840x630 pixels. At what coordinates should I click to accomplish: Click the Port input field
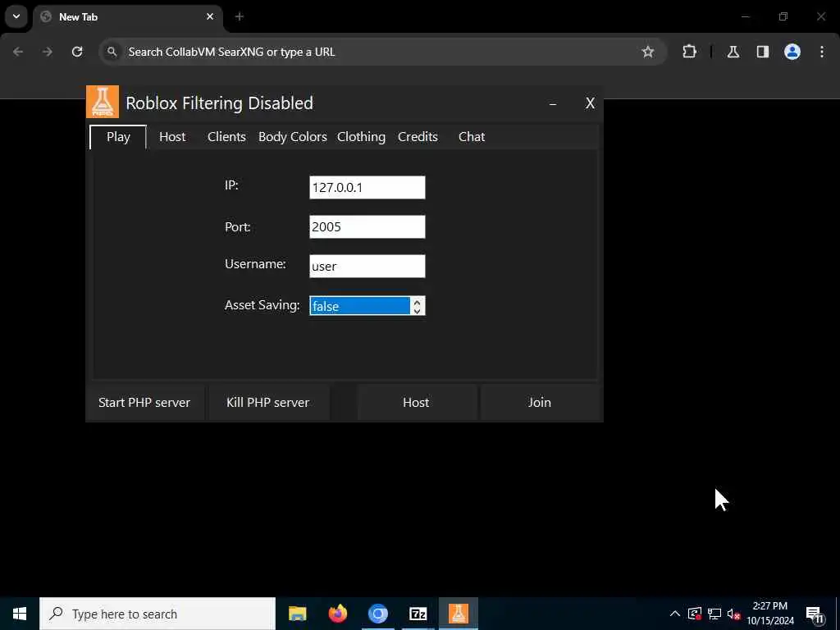click(x=367, y=226)
